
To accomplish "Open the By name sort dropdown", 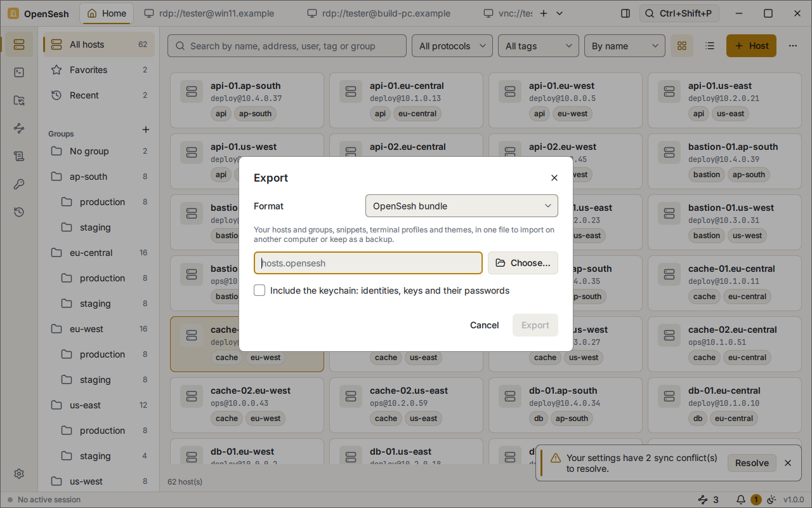I will 625,46.
